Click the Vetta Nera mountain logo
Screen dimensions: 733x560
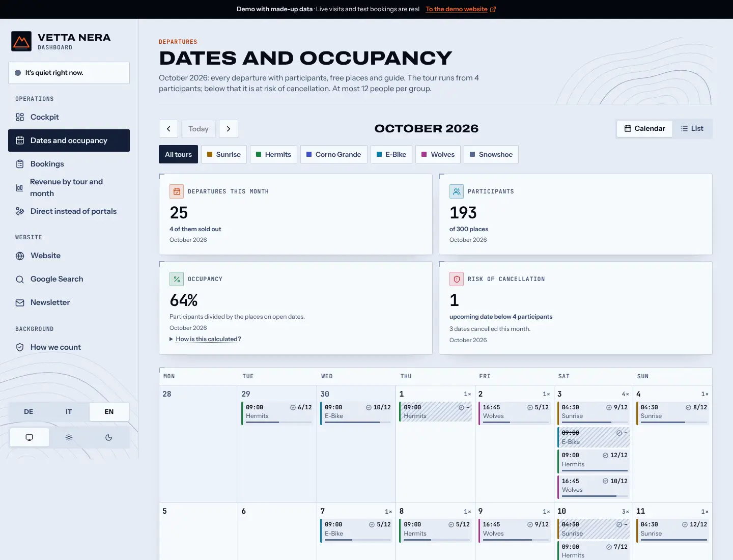(21, 41)
